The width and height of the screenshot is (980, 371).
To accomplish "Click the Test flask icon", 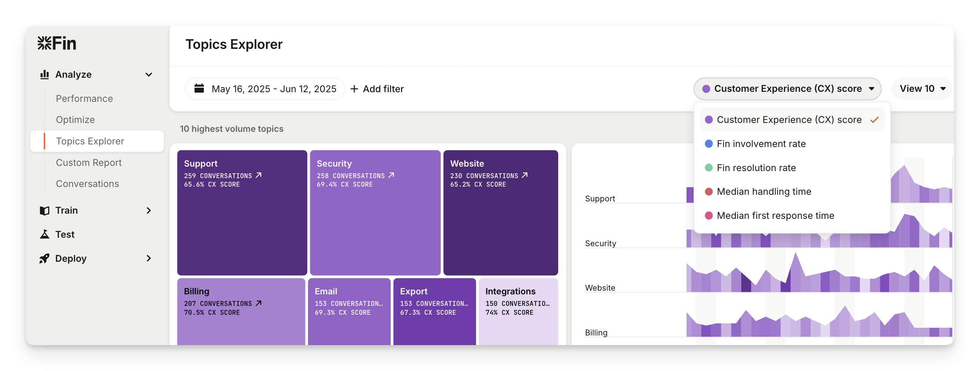I will tap(44, 234).
